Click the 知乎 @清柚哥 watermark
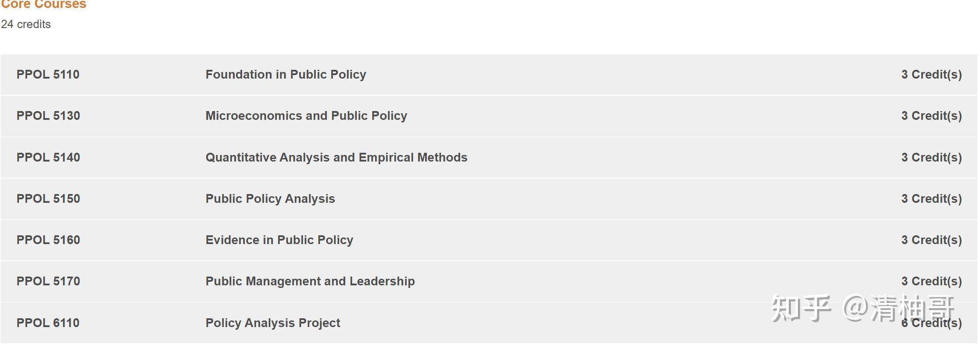The image size is (980, 349). (862, 308)
